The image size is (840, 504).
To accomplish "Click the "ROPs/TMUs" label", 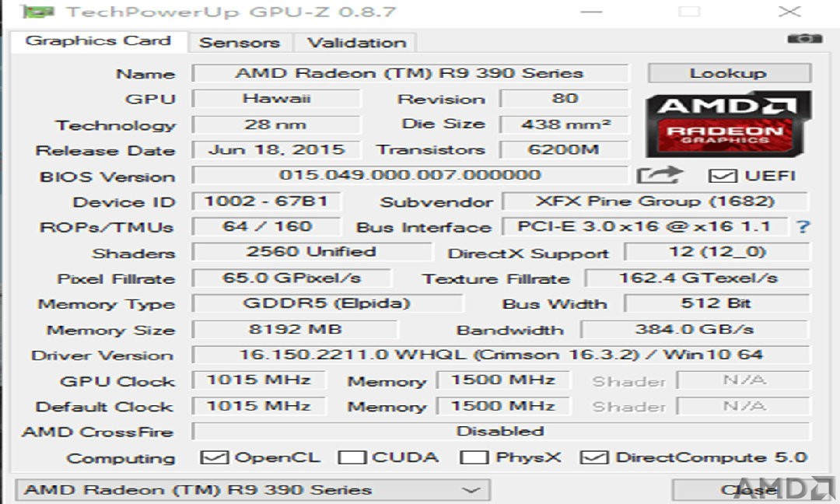I will [x=106, y=228].
